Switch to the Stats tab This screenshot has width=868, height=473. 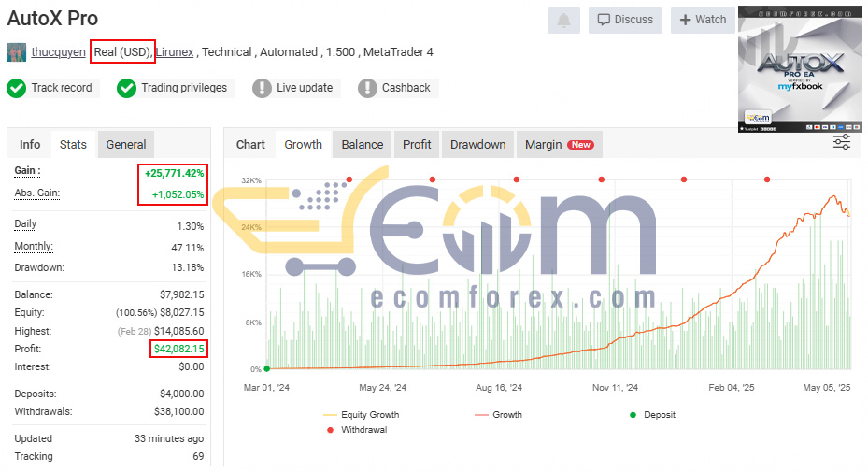(x=73, y=145)
